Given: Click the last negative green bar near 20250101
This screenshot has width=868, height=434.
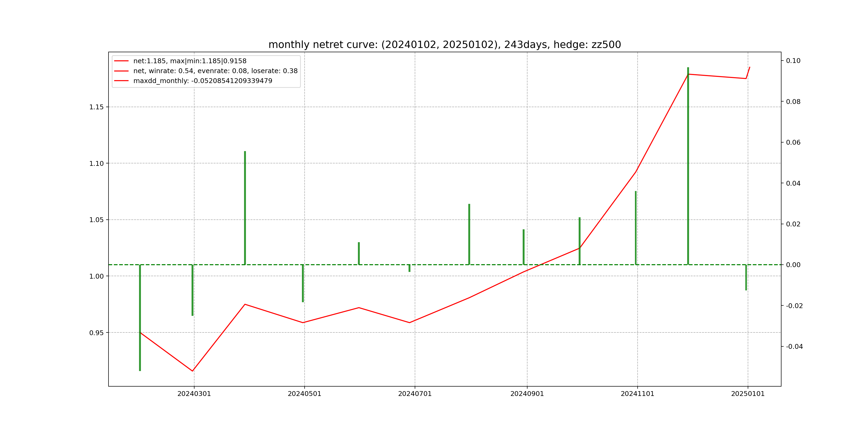Looking at the screenshot, I should pyautogui.click(x=746, y=277).
